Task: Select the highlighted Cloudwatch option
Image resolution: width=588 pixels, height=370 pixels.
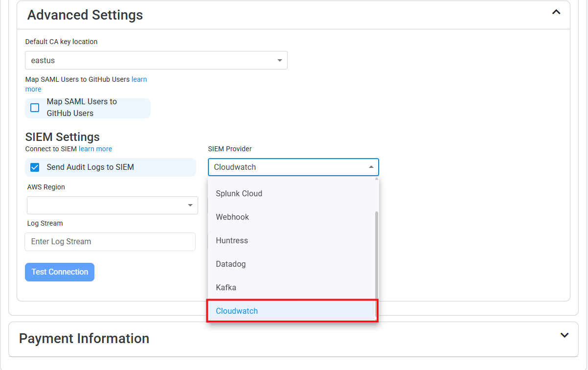Action: [x=237, y=311]
